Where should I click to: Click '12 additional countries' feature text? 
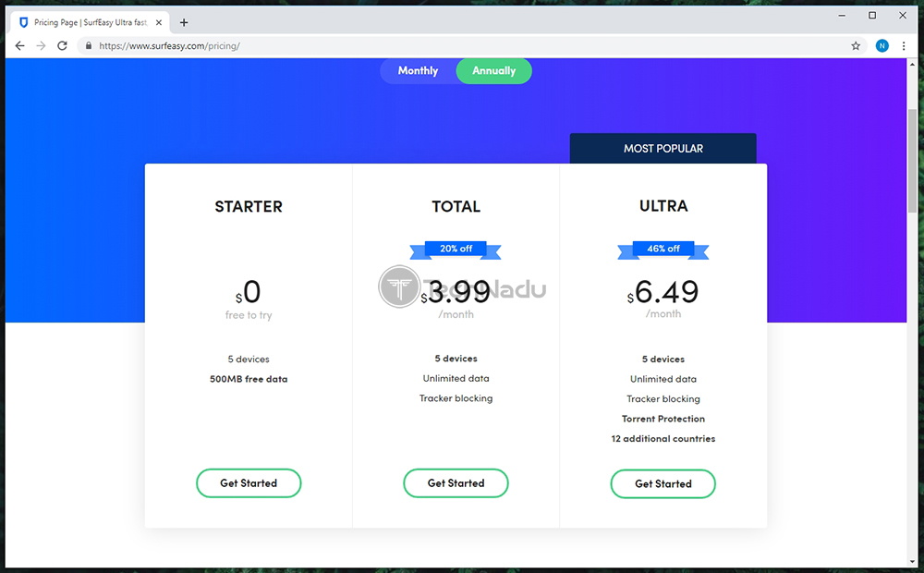tap(663, 439)
